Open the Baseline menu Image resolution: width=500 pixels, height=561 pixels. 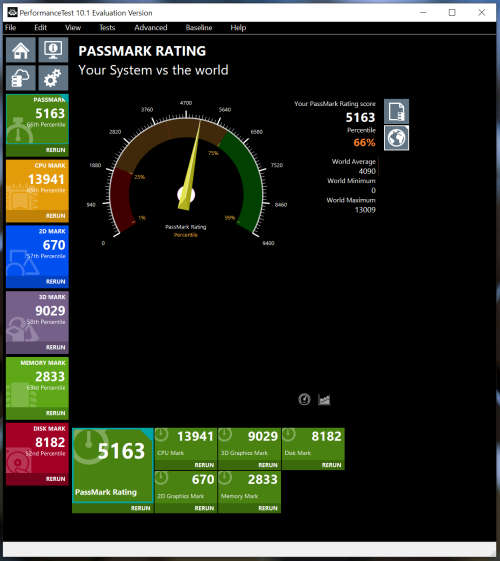click(x=198, y=28)
